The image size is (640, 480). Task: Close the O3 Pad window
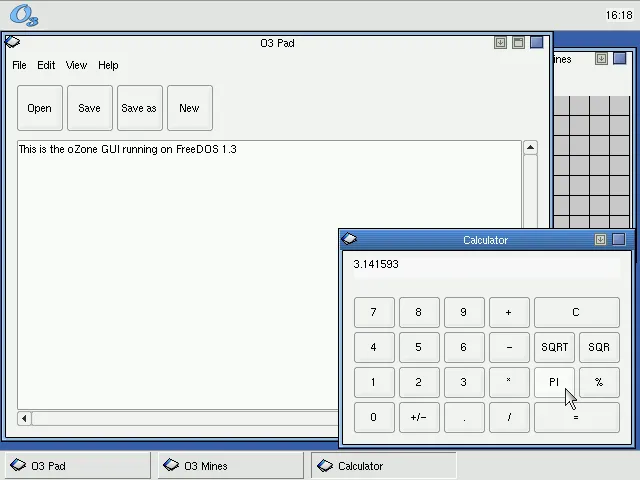click(x=537, y=42)
